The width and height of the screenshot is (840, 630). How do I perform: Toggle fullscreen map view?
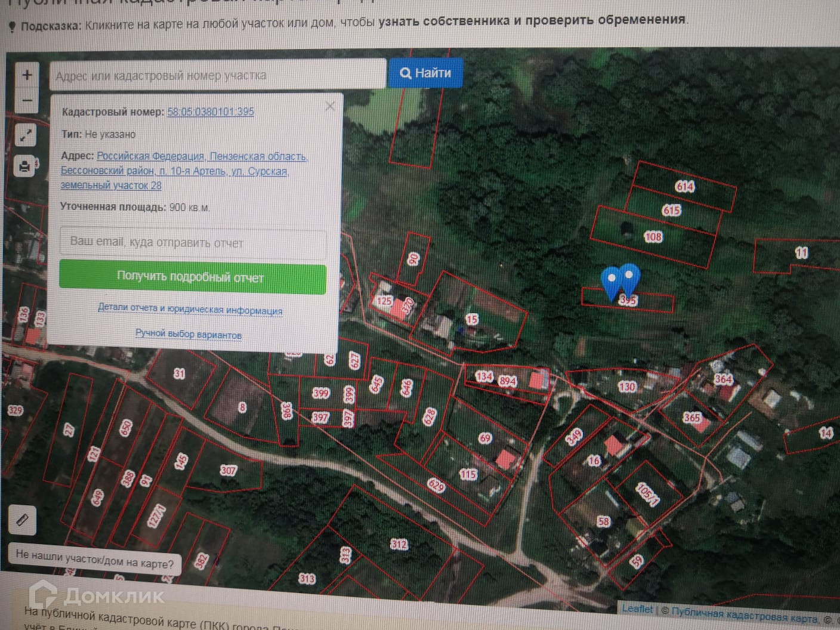pos(25,135)
